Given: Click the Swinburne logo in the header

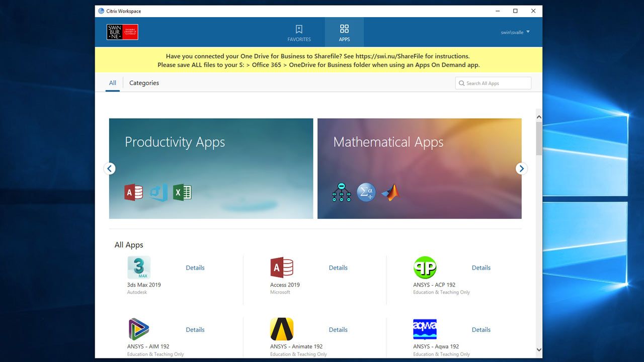Looking at the screenshot, I should coord(122,32).
